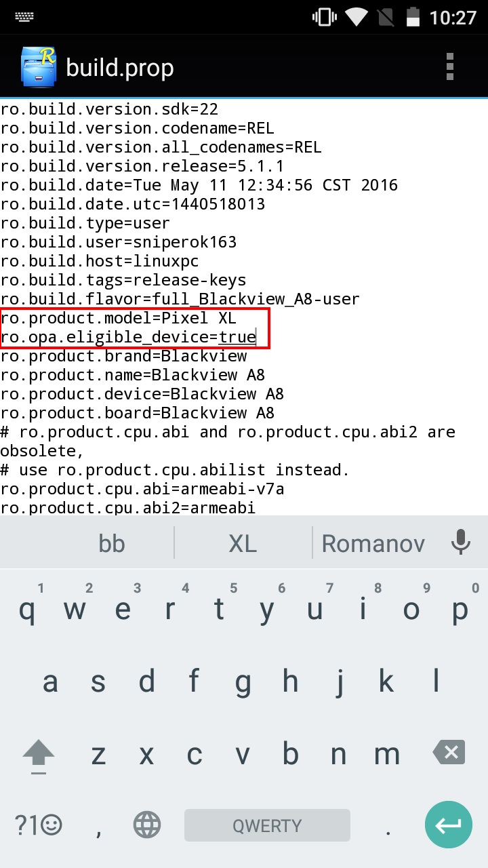The width and height of the screenshot is (488, 868).
Task: Tap the green enter key
Action: (x=448, y=825)
